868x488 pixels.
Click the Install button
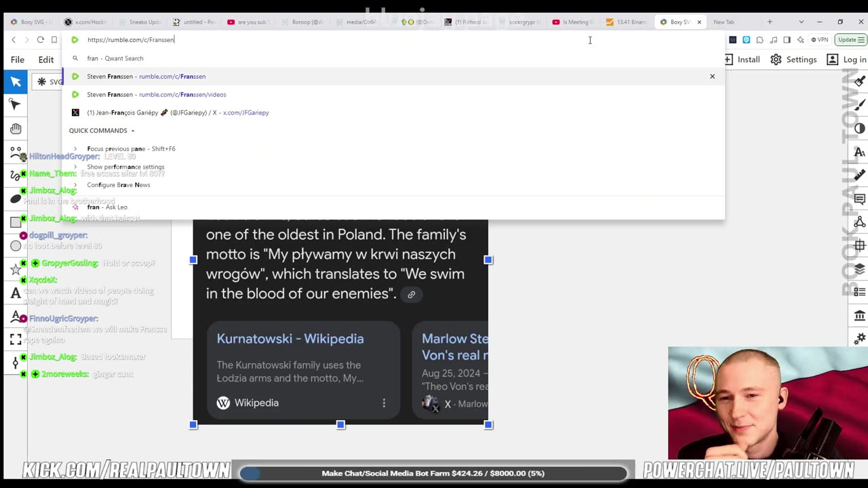(742, 60)
